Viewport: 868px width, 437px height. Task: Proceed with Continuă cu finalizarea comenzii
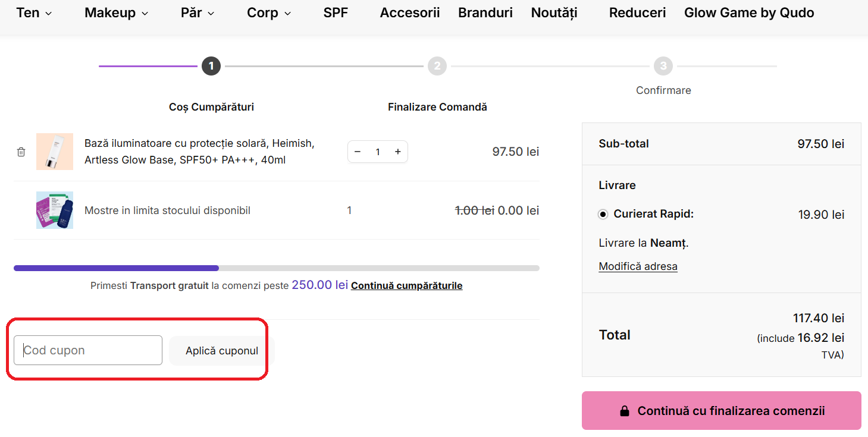(x=721, y=411)
